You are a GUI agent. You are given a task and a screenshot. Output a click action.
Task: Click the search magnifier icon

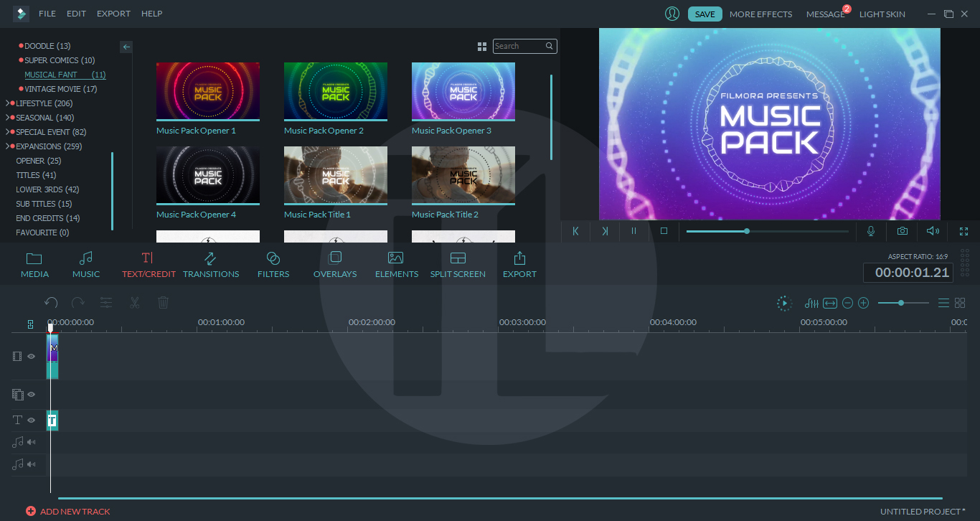(x=550, y=46)
